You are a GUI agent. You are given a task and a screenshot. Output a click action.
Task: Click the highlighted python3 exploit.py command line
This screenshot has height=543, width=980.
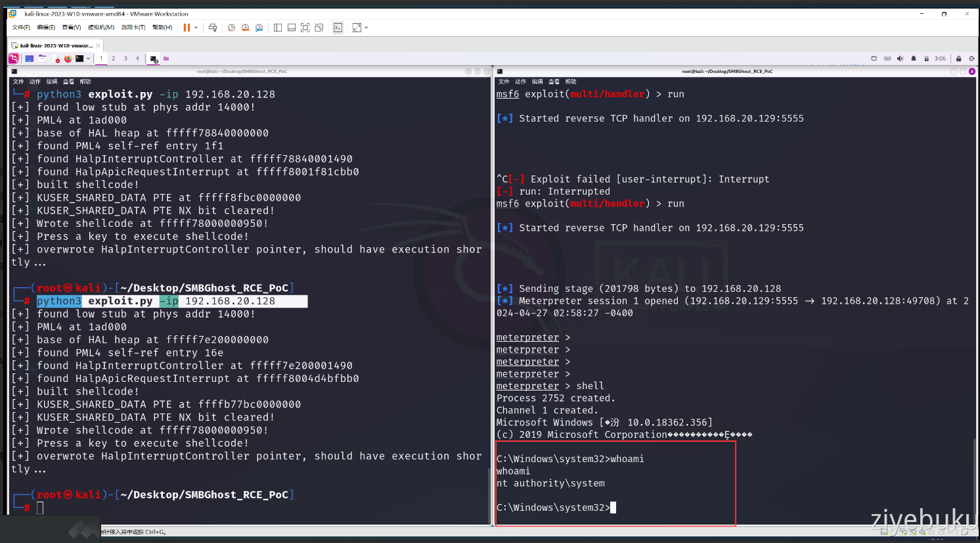171,301
